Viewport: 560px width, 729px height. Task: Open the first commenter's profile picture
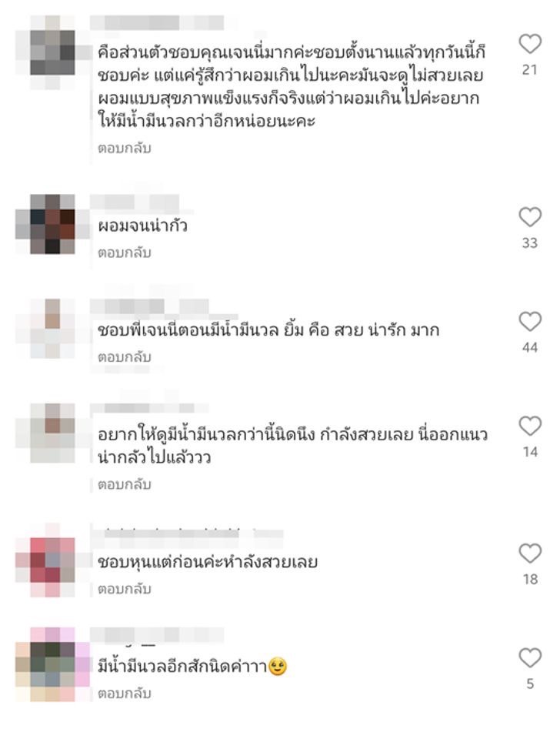coord(52,52)
